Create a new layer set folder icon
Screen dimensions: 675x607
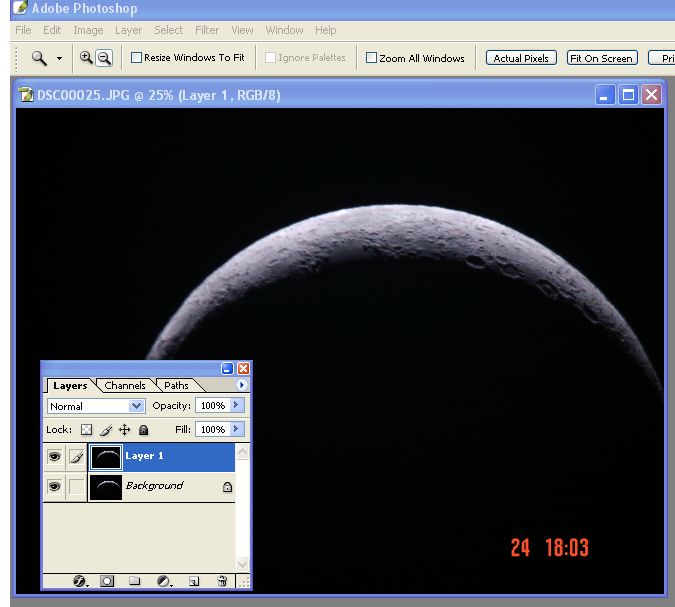135,581
